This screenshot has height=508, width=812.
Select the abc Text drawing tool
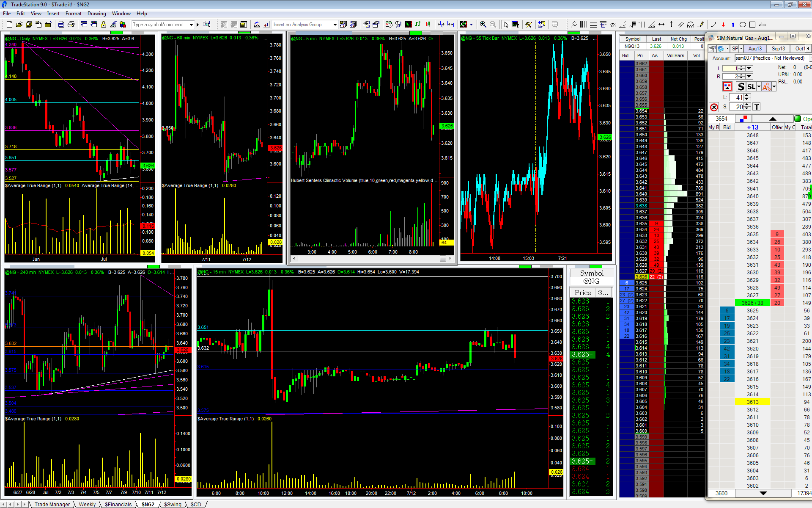tap(763, 25)
